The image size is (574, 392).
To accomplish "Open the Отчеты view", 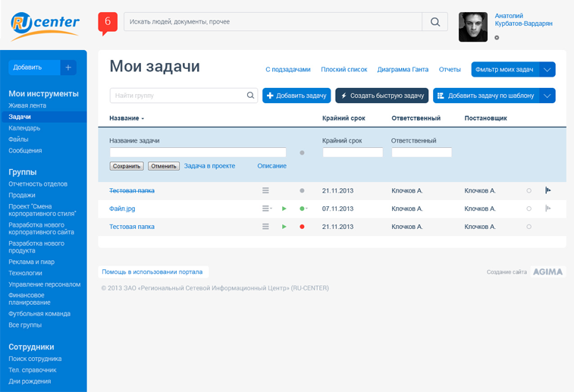I will coord(450,70).
